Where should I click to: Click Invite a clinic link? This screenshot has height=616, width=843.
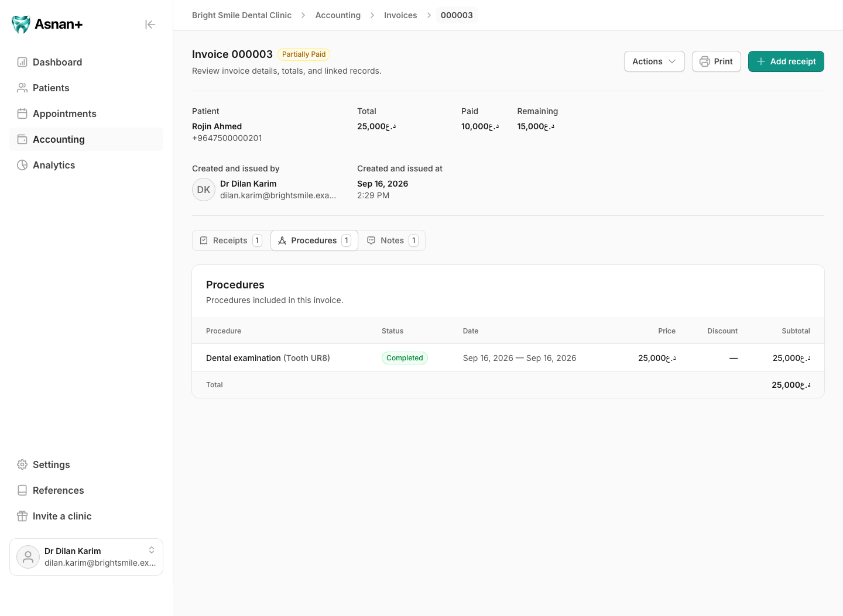tap(86, 516)
